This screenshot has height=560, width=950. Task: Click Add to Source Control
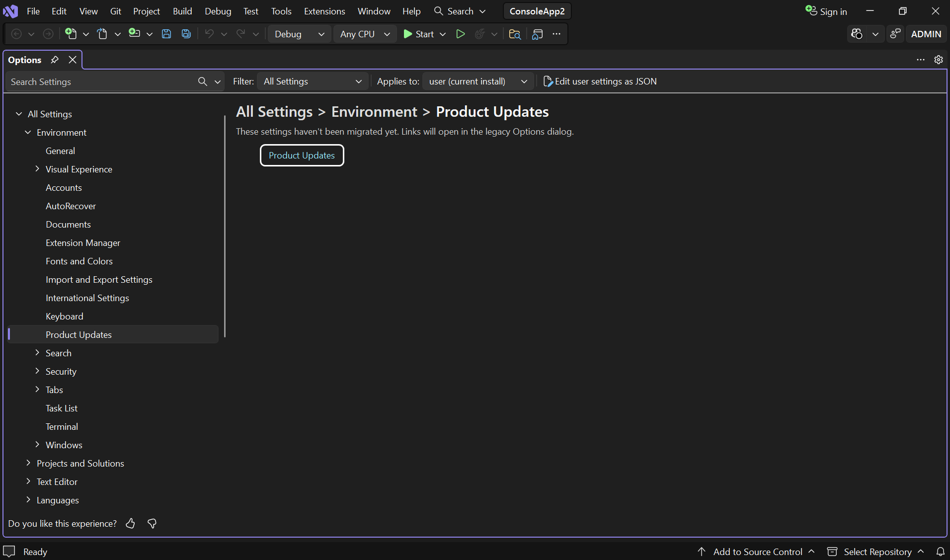[756, 552]
